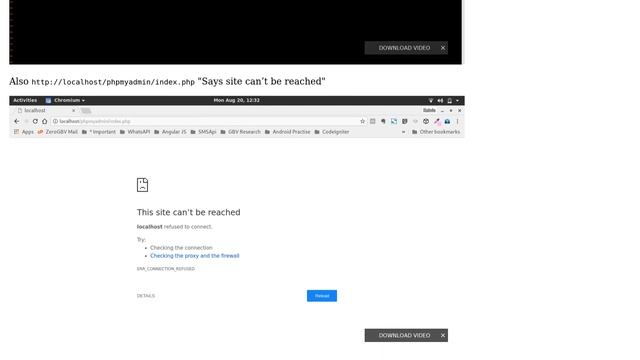The width and height of the screenshot is (640, 360).
Task: Reload page using toolbar refresh icon
Action: click(35, 121)
